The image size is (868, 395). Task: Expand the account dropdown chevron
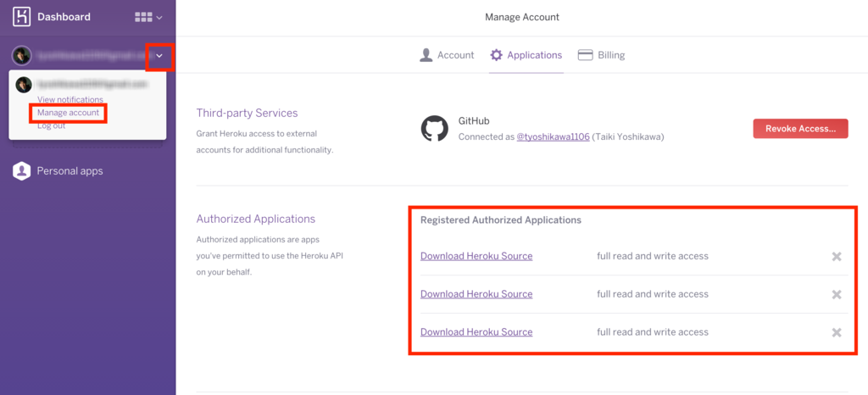(159, 56)
